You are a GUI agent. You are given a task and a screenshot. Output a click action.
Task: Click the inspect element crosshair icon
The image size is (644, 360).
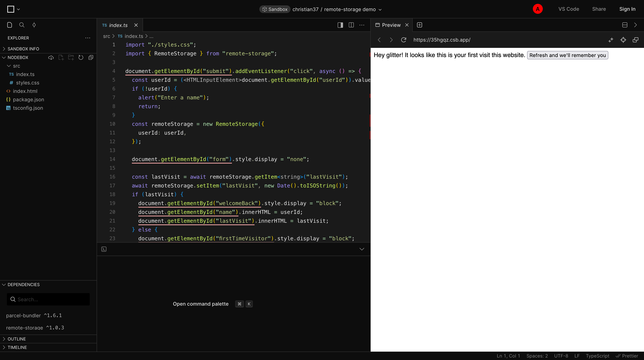(623, 40)
